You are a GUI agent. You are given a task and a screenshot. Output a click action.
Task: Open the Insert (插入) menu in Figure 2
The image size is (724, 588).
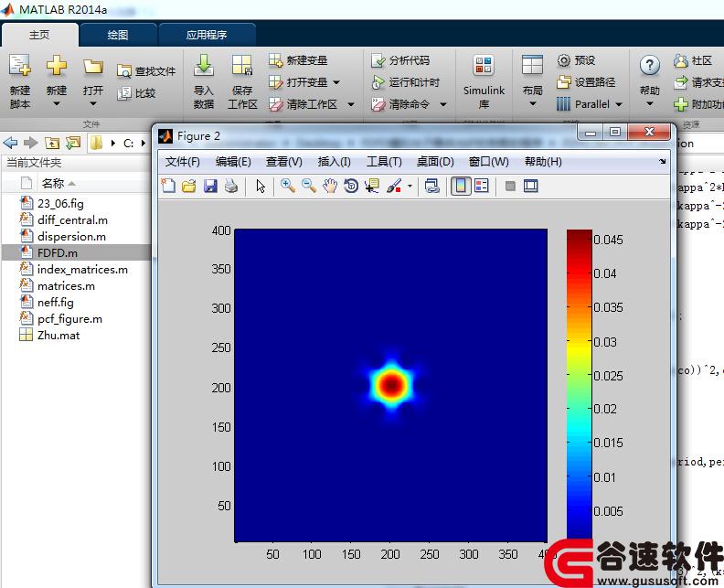coord(335,162)
